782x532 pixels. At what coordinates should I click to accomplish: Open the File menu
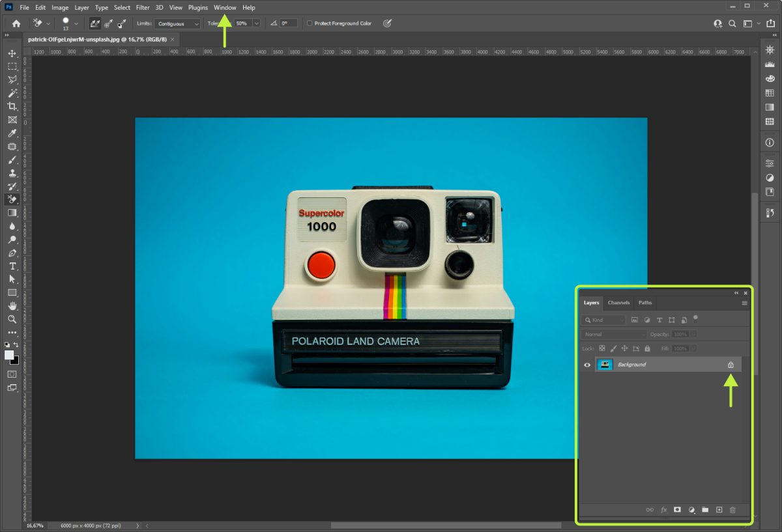pyautogui.click(x=24, y=8)
